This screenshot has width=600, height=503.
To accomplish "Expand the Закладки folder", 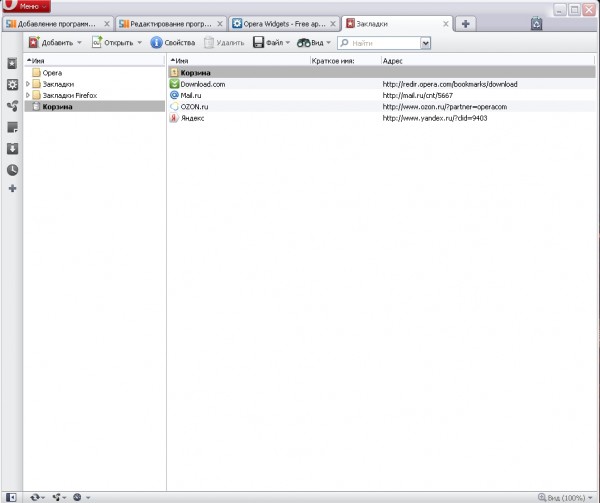I will (28, 84).
